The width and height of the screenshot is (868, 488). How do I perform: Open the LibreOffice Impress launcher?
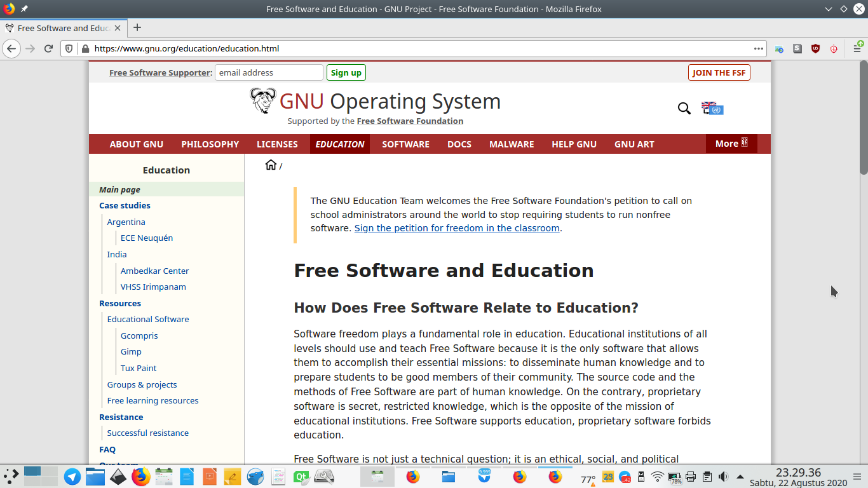210,476
